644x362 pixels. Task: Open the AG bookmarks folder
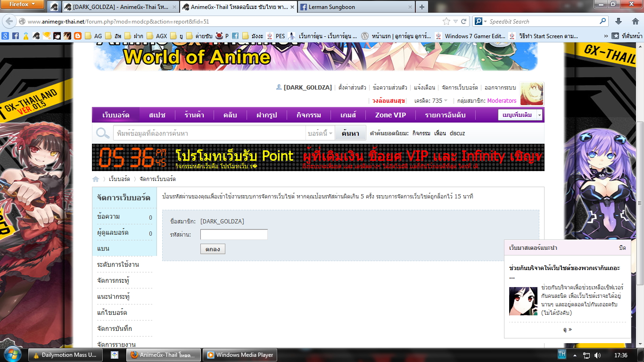coord(93,36)
